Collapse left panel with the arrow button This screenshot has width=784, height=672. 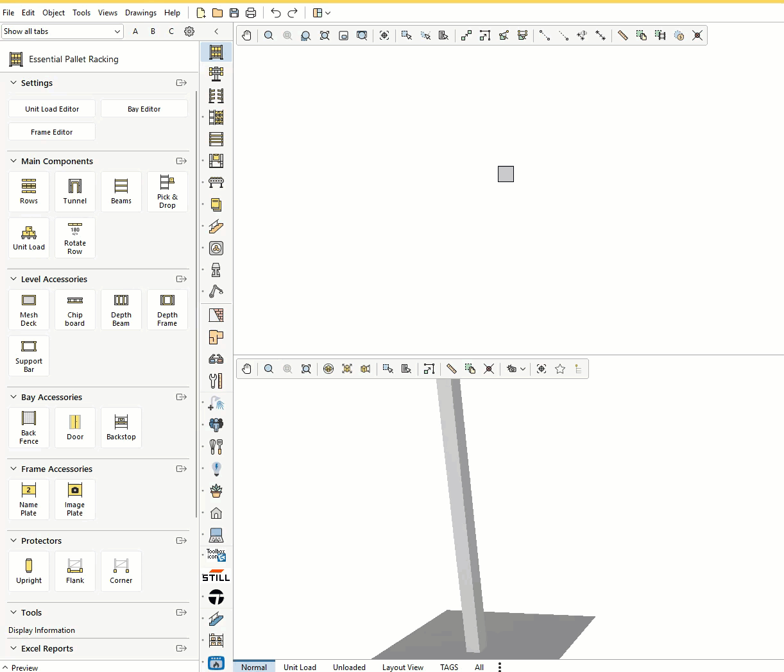[216, 31]
